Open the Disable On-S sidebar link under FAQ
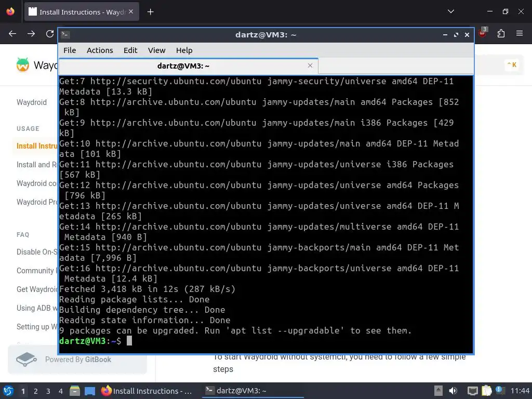Viewport: 532px width, 399px height. point(37,252)
